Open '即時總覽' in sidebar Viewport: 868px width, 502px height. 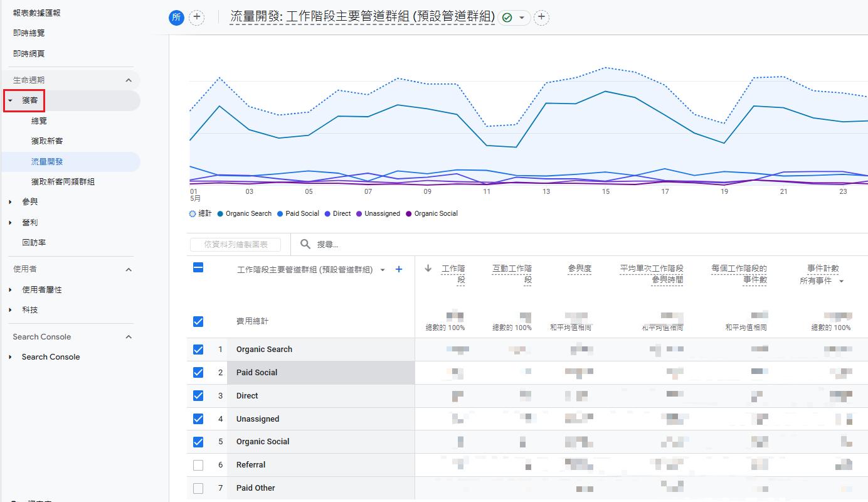point(29,33)
